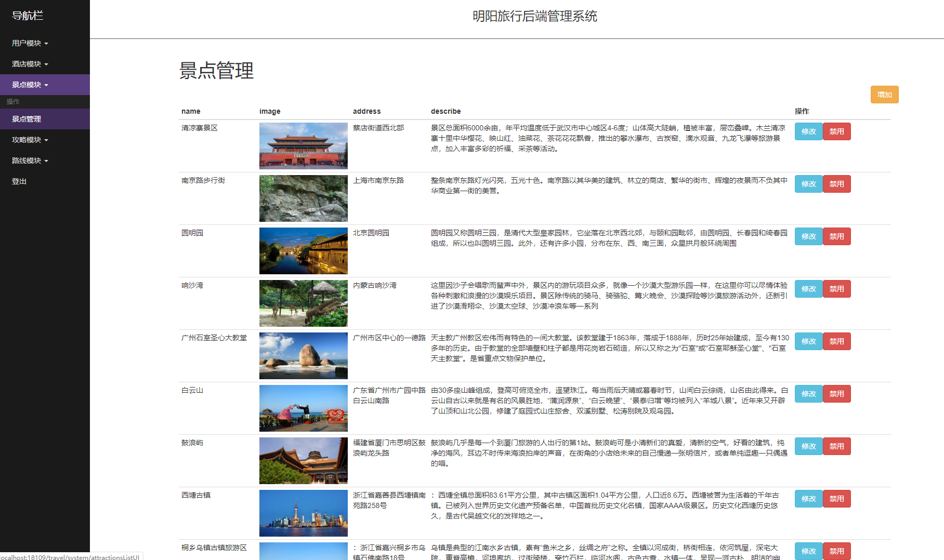Click 禁用 for 响沙湾
944x560 pixels.
836,289
